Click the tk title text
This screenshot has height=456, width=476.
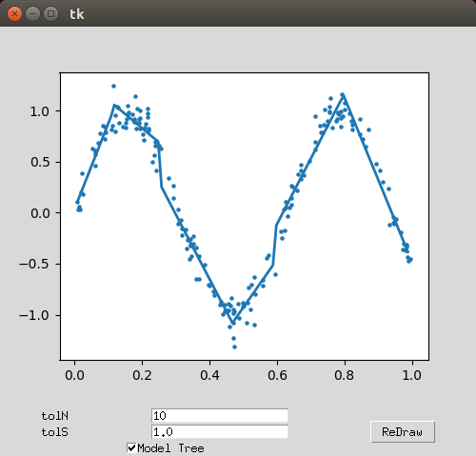77,14
